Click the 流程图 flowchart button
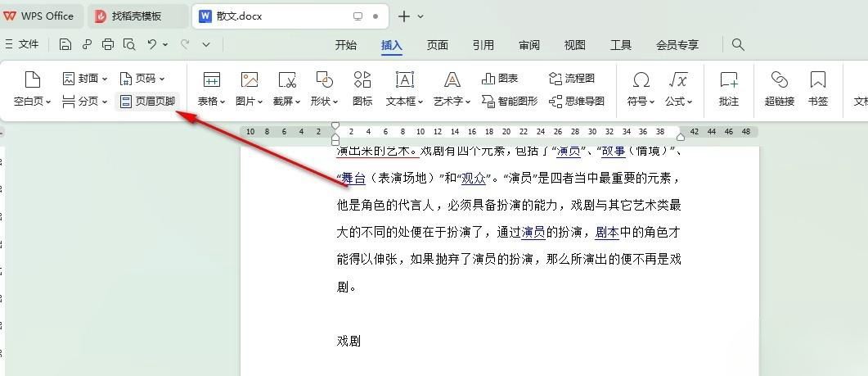This screenshot has height=376, width=868. 572,79
